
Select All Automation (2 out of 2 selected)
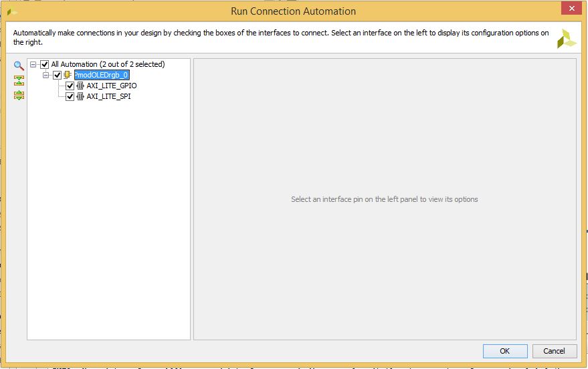point(108,64)
